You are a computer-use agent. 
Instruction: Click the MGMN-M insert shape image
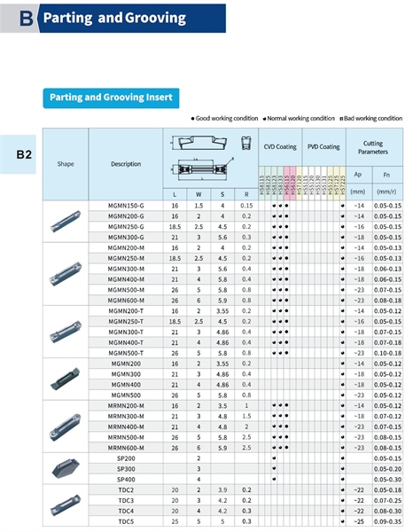[66, 273]
